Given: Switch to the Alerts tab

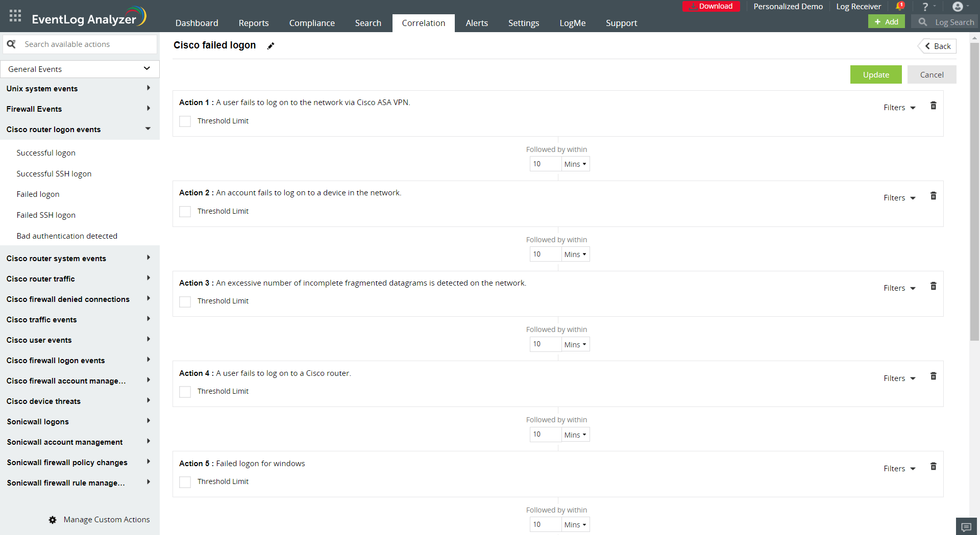Looking at the screenshot, I should [476, 23].
